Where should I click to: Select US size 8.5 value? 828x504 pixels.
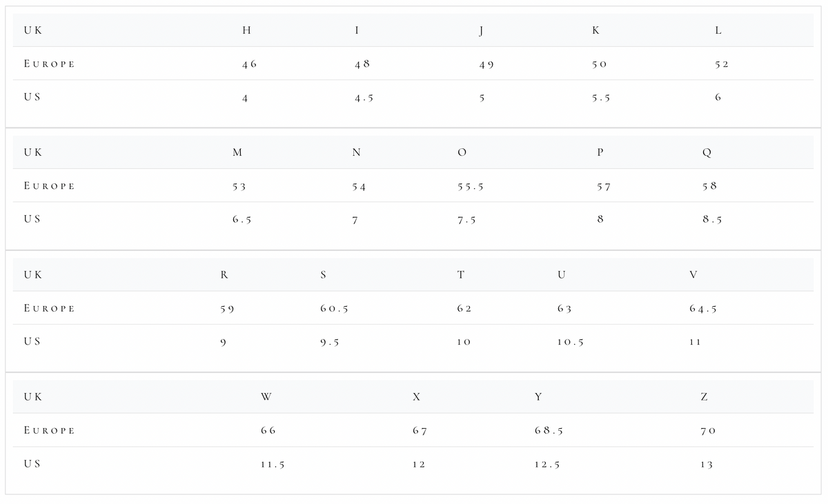pos(712,220)
